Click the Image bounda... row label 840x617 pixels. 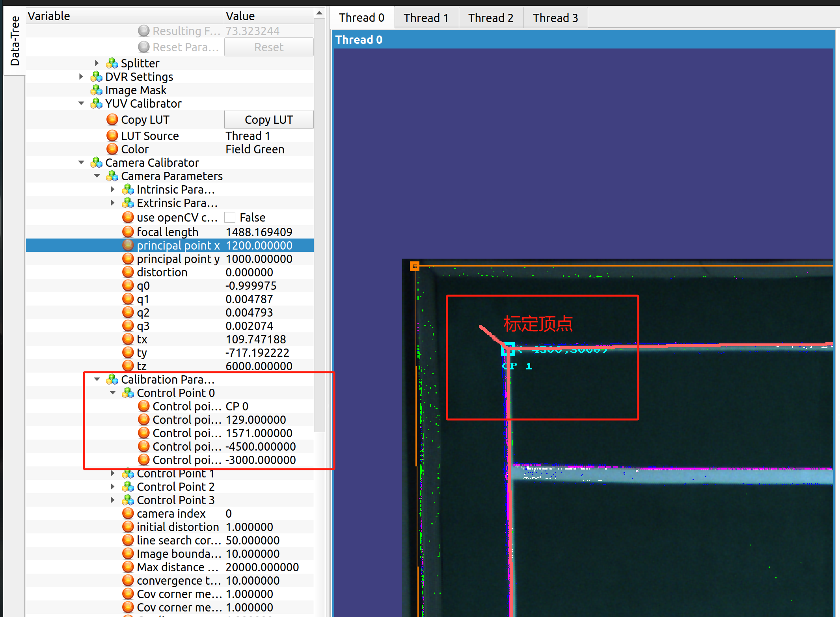(x=179, y=554)
